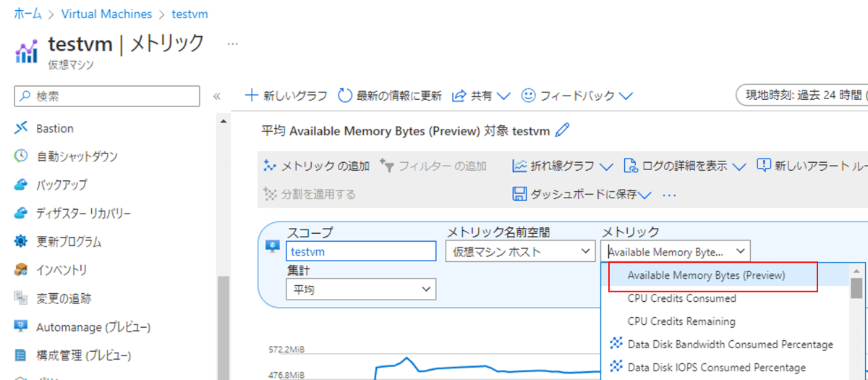Click the 変更の追跡 icon
This screenshot has width=868, height=380.
21,298
